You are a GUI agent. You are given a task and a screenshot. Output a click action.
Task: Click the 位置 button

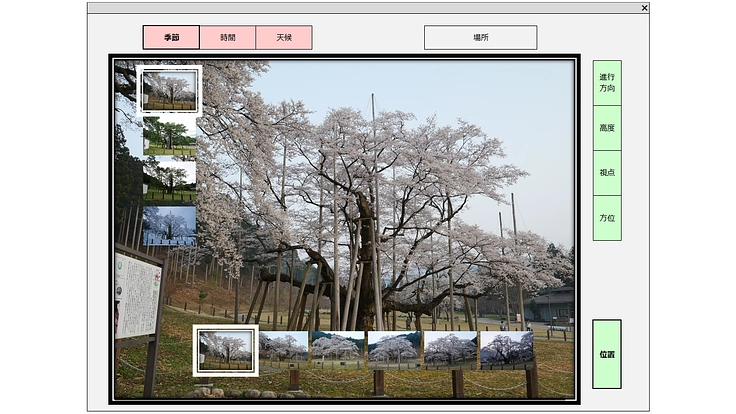coord(607,354)
